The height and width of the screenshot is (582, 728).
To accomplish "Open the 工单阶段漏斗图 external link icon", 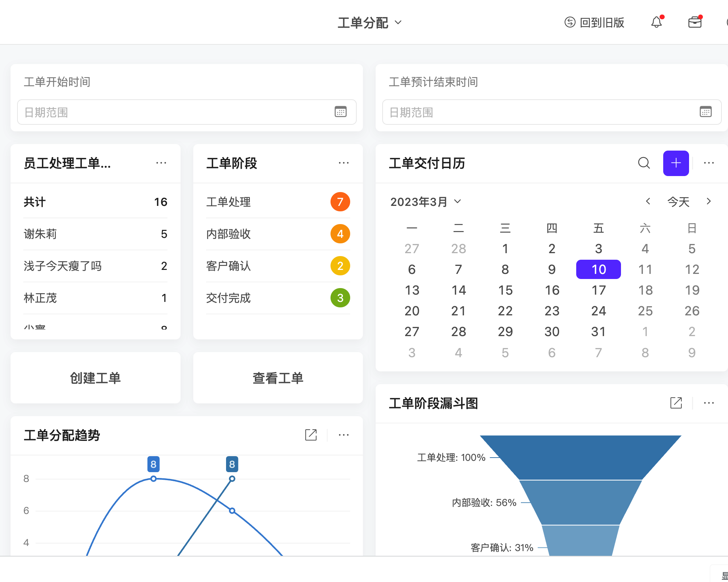I will point(676,403).
